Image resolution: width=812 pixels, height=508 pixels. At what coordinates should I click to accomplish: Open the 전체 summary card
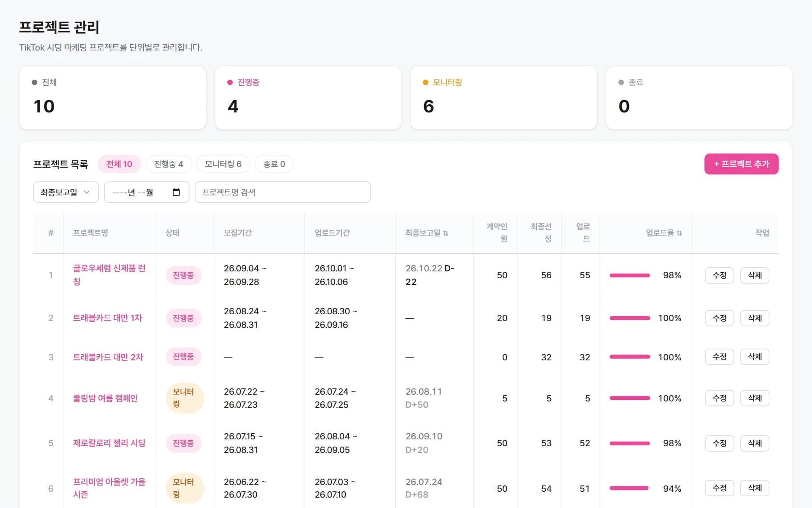click(113, 98)
